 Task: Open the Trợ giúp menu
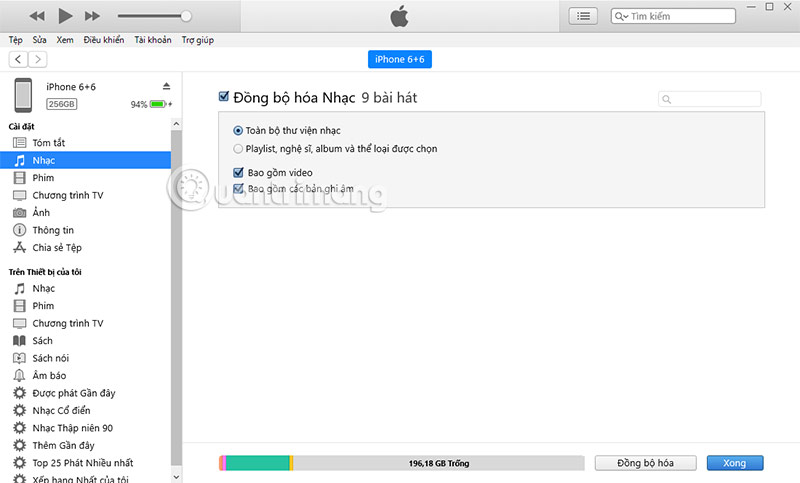tap(197, 40)
